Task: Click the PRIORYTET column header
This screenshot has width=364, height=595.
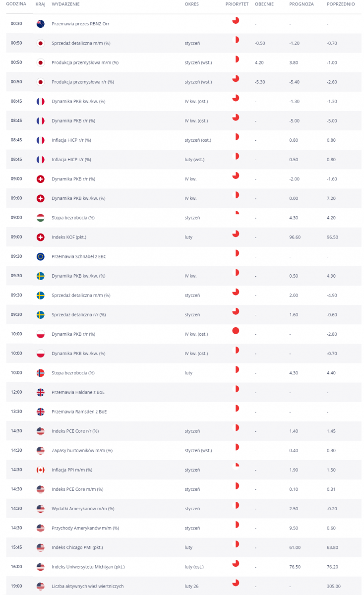Action: click(x=237, y=4)
